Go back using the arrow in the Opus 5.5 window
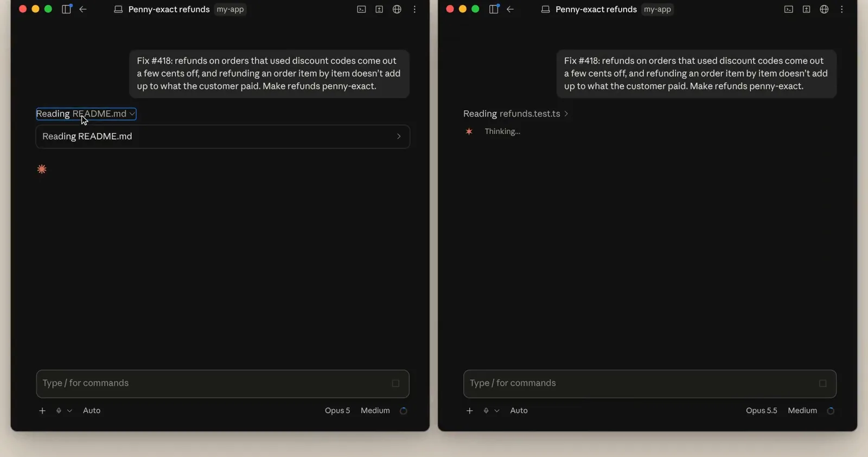The image size is (868, 457). (510, 9)
